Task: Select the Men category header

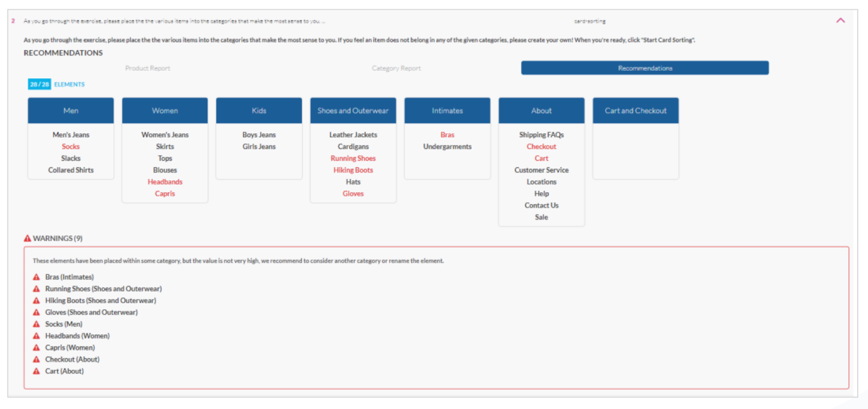Action: (71, 111)
